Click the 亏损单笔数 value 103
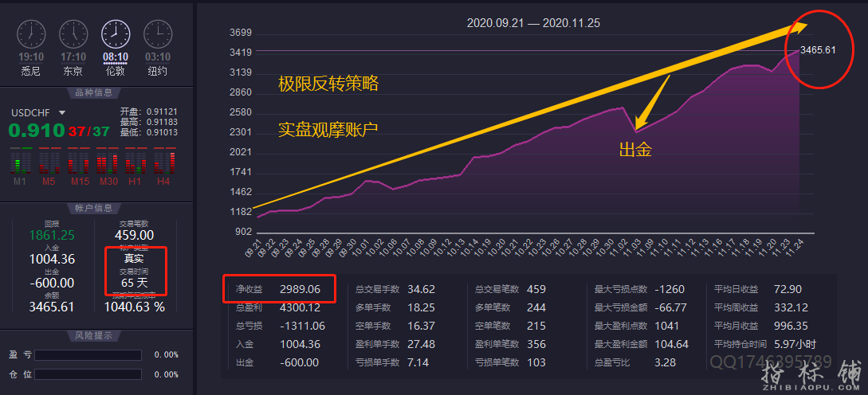The image size is (868, 395). pos(536,362)
